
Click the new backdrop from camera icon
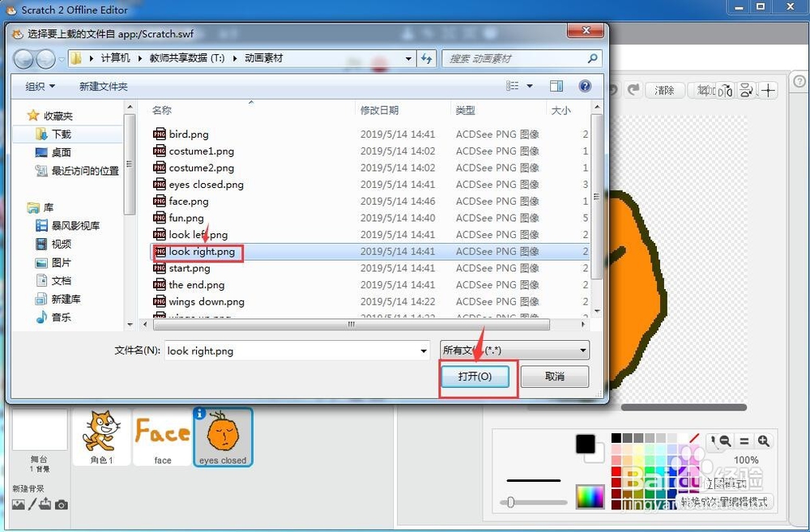coord(61,504)
